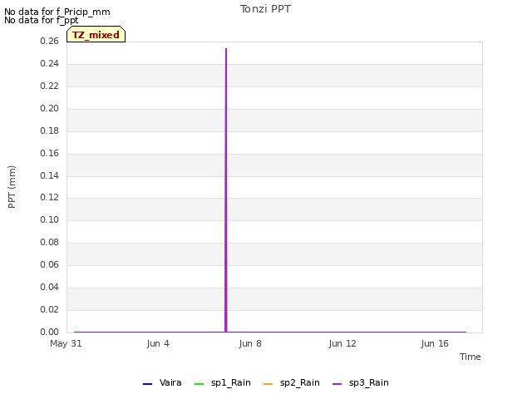The width and height of the screenshot is (532, 399).
Task: Click the Jun 16 x-axis tick label
Action: [435, 343]
